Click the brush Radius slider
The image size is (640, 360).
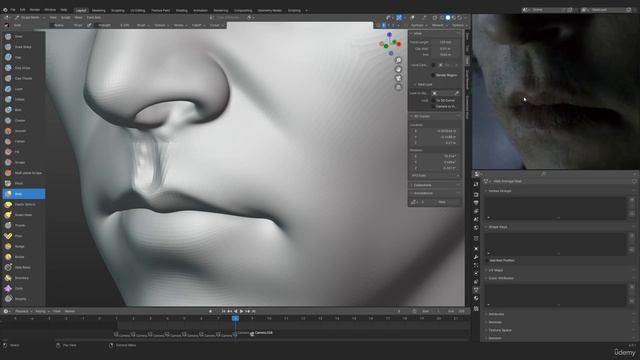[x=66, y=25]
